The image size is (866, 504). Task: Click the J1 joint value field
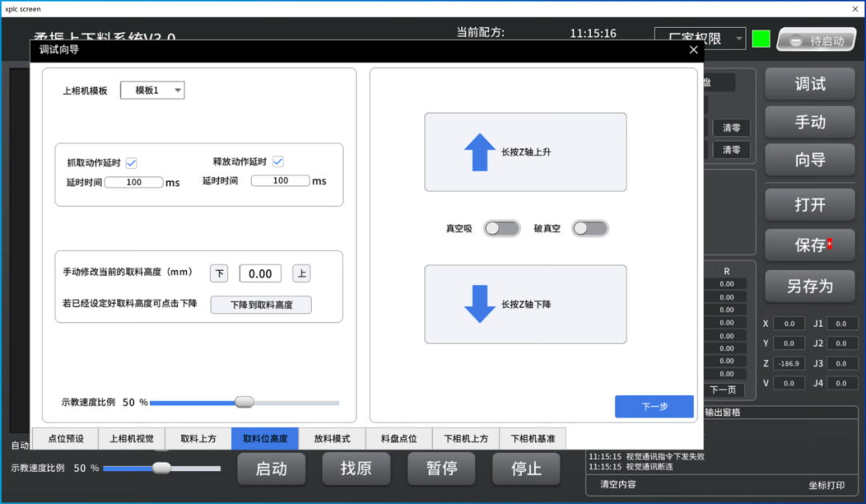[840, 324]
